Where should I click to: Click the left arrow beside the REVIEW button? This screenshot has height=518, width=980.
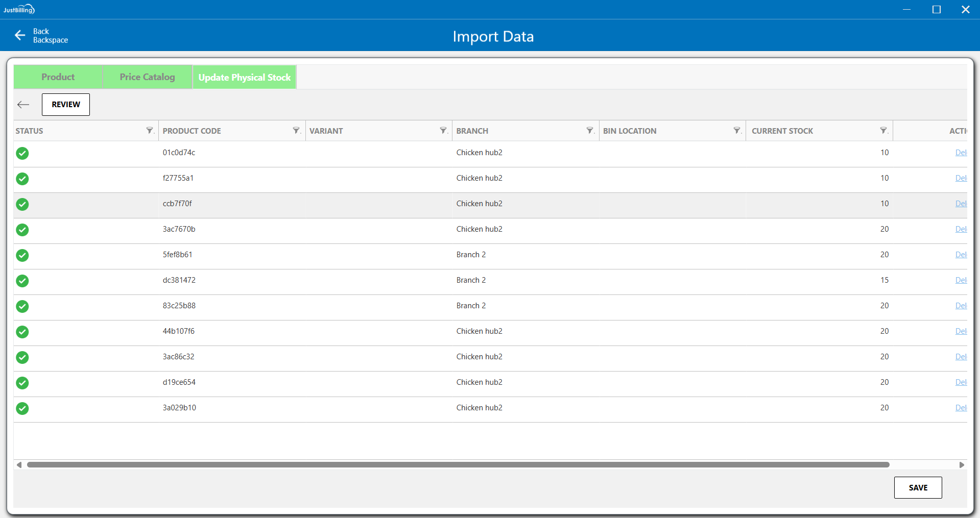click(x=23, y=105)
